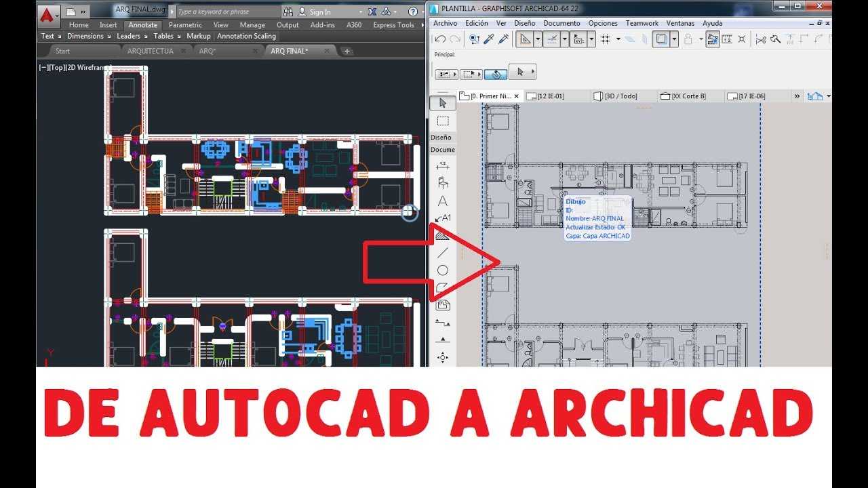This screenshot has width=868, height=488.
Task: Open Guide Lines dropdown arrow
Action: click(x=538, y=39)
